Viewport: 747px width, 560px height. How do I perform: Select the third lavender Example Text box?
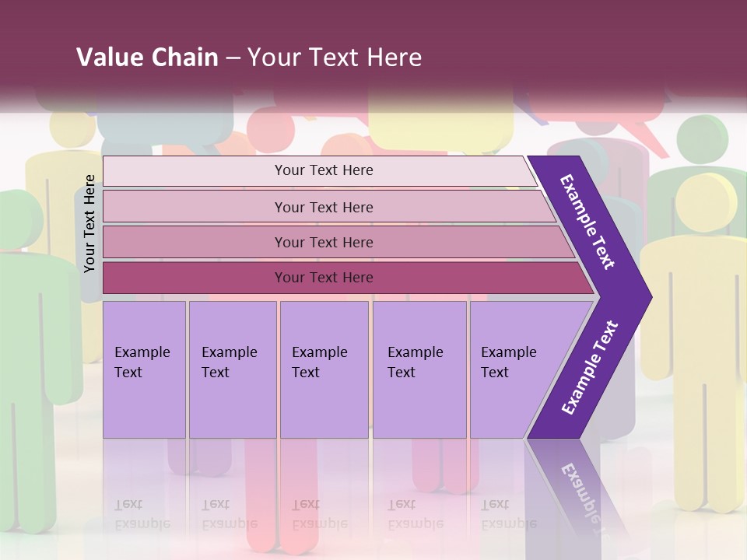(x=324, y=369)
